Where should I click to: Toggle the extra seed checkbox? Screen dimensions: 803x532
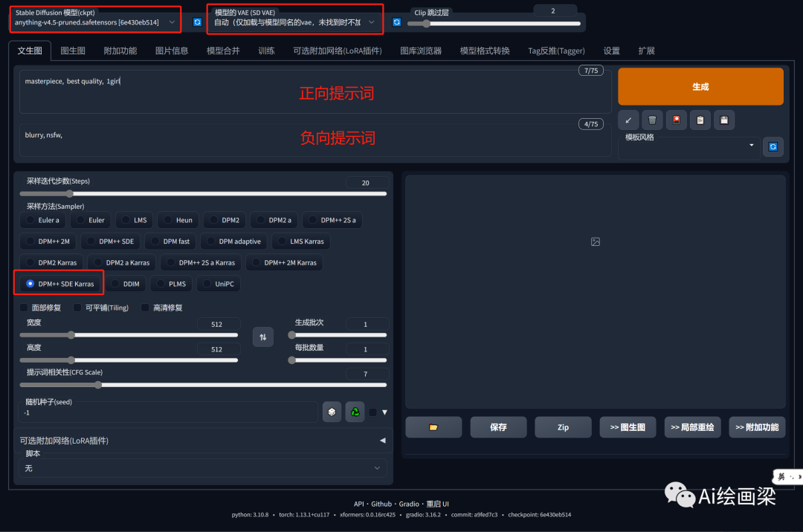click(x=373, y=412)
